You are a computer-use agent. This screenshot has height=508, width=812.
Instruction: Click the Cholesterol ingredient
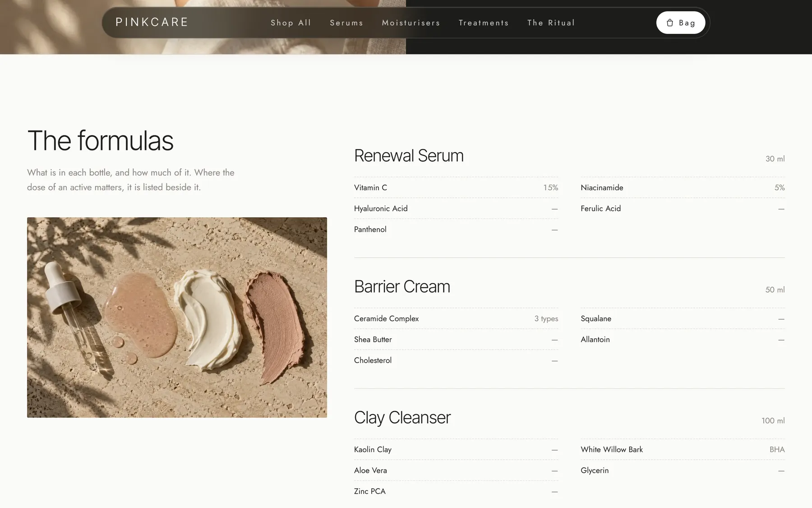click(373, 360)
